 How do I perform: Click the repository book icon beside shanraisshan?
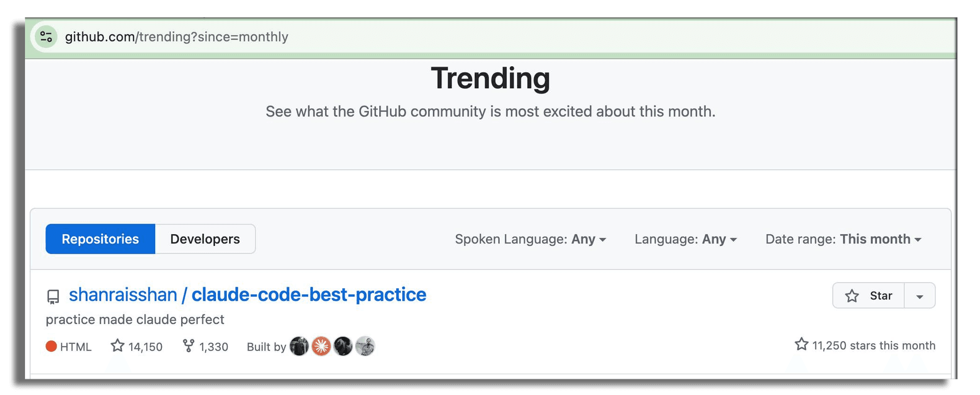tap(53, 297)
